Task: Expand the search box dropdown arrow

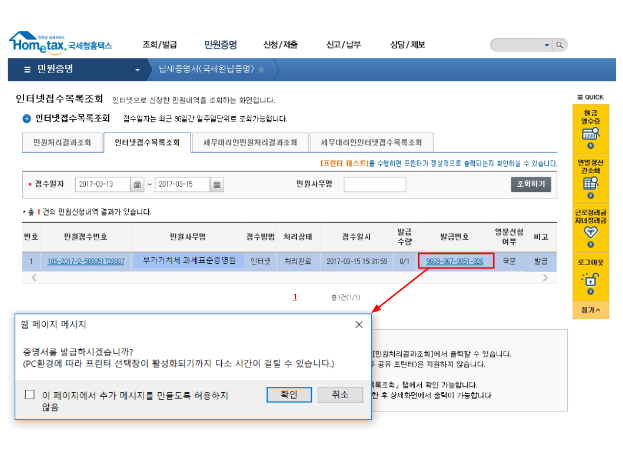Action: (x=547, y=45)
